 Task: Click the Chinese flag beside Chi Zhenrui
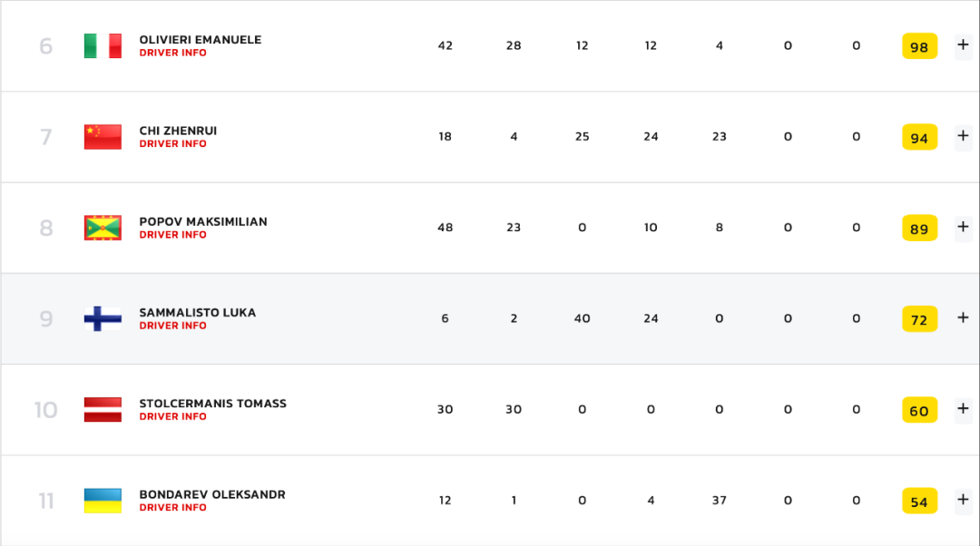click(103, 137)
